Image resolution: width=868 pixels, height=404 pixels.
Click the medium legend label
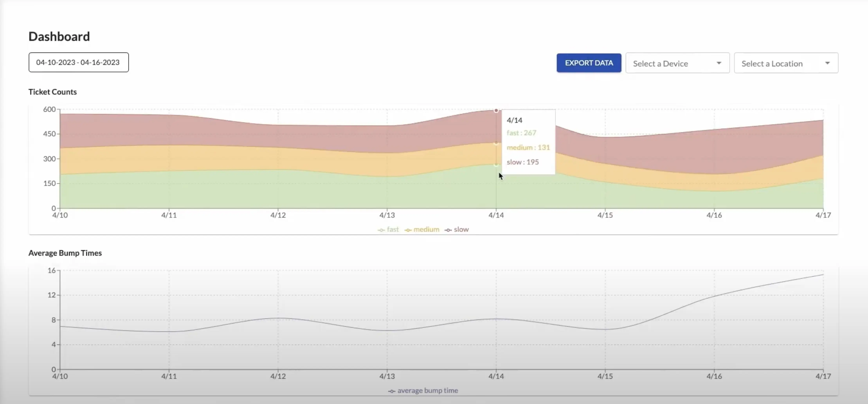click(x=426, y=229)
